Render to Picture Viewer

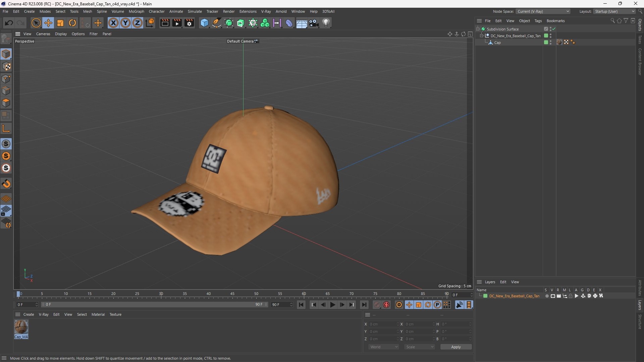(177, 23)
